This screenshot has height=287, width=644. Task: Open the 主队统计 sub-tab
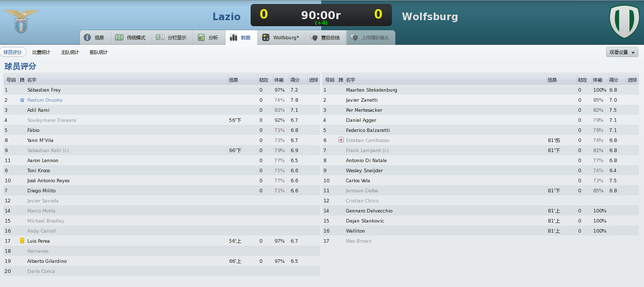[x=70, y=52]
